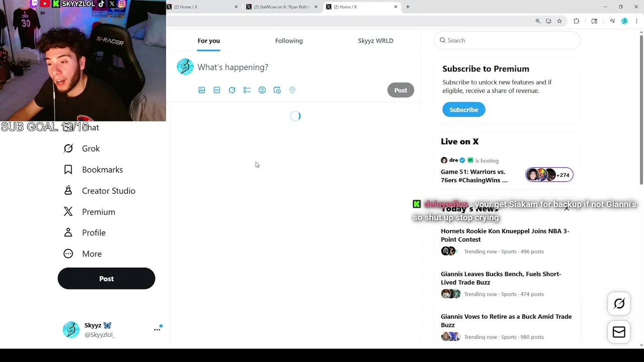Add a photo with media icon
This screenshot has height=362, width=644.
click(x=202, y=90)
